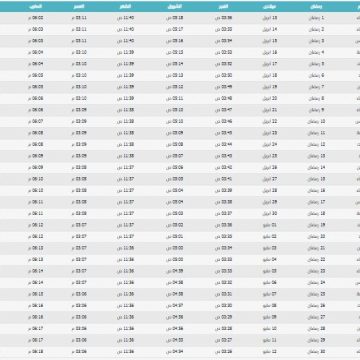Click the 12 مايو date cell

point(270,352)
